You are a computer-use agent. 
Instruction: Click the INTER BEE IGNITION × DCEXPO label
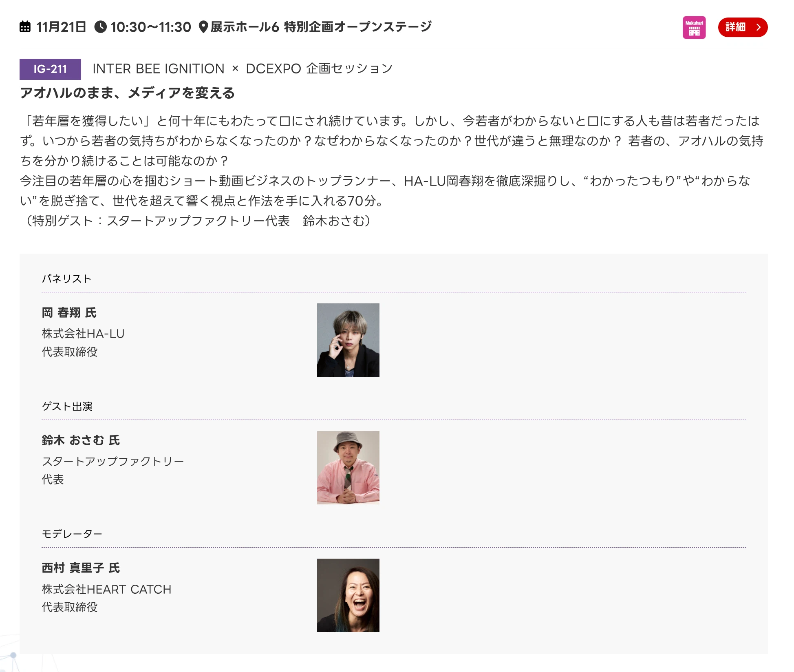click(242, 69)
